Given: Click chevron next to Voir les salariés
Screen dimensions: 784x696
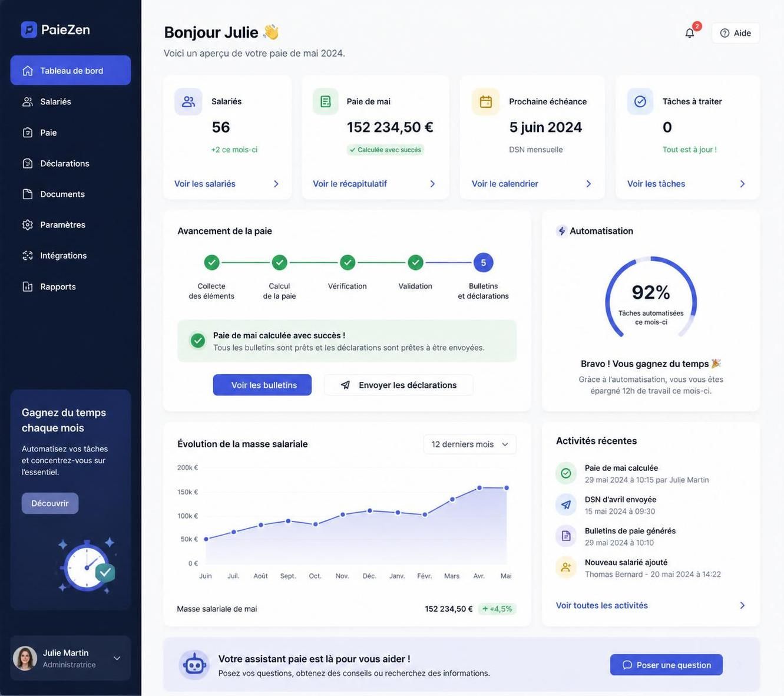Looking at the screenshot, I should tap(276, 184).
